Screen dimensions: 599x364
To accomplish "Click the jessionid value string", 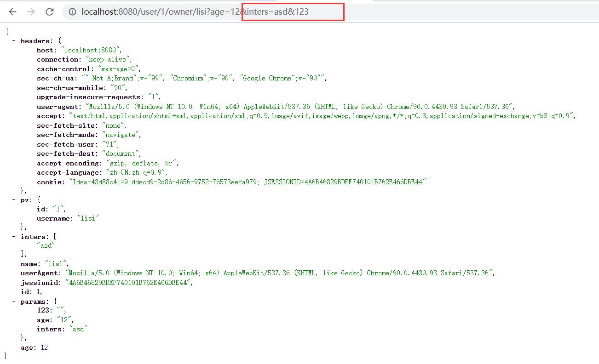I will pos(128,283).
